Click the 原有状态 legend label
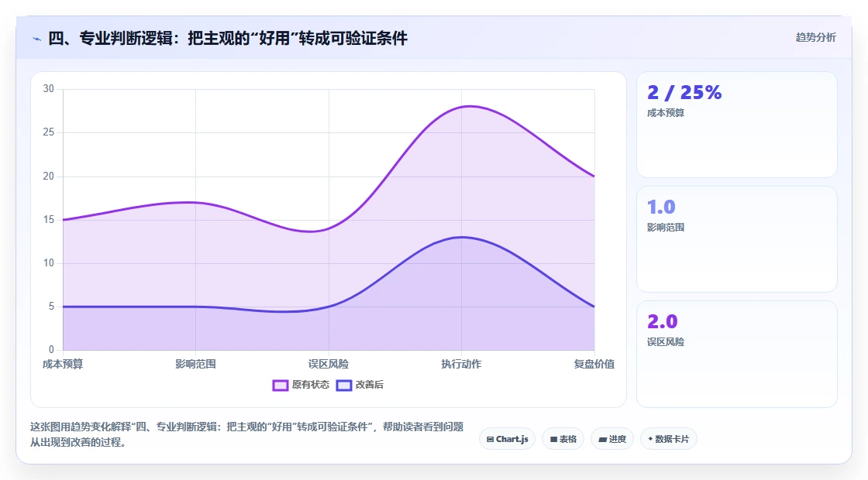The image size is (868, 480). point(311,385)
